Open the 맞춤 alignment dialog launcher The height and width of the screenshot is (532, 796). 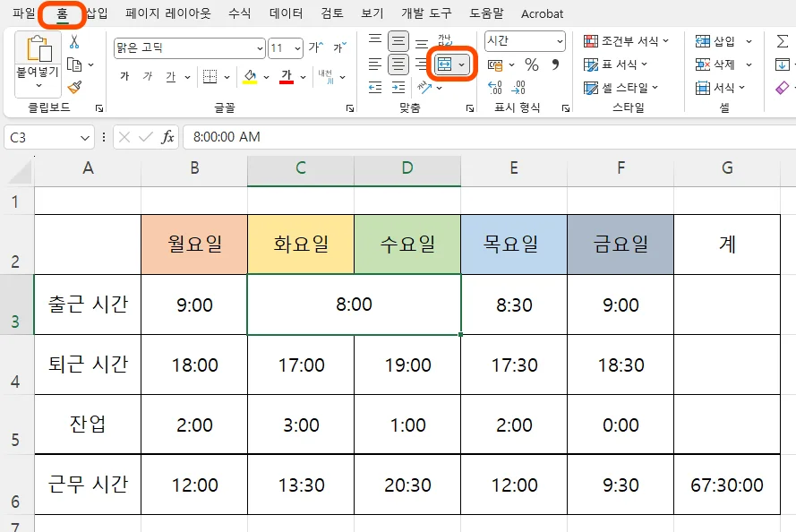(x=470, y=108)
